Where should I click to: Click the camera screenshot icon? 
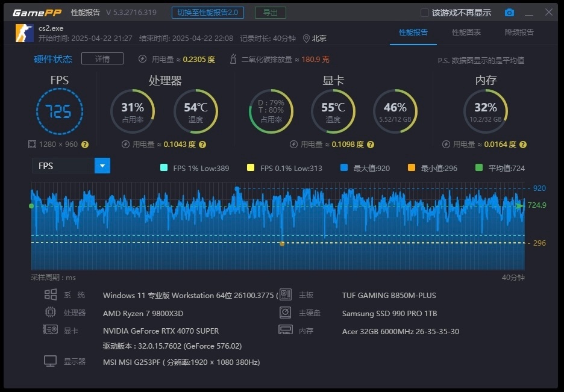(509, 13)
